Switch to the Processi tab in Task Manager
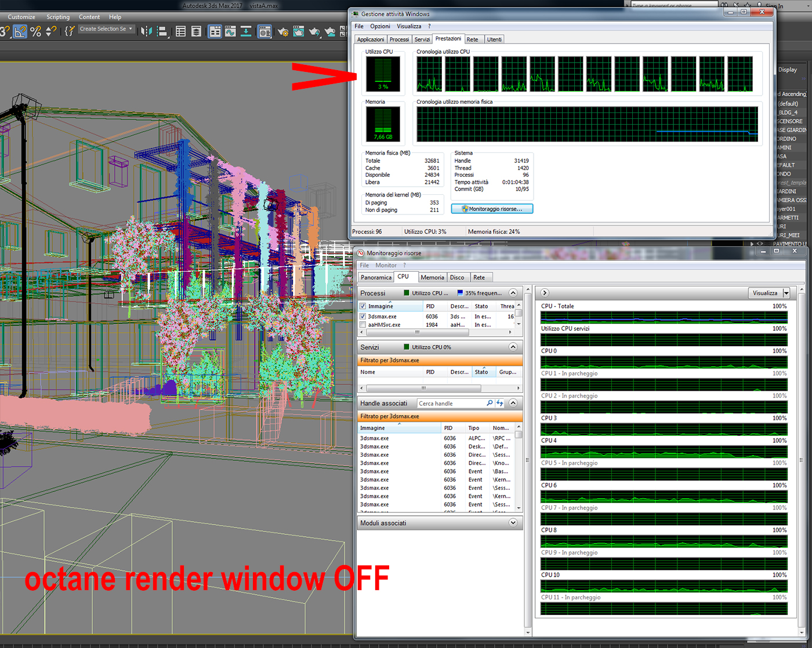 [x=399, y=39]
